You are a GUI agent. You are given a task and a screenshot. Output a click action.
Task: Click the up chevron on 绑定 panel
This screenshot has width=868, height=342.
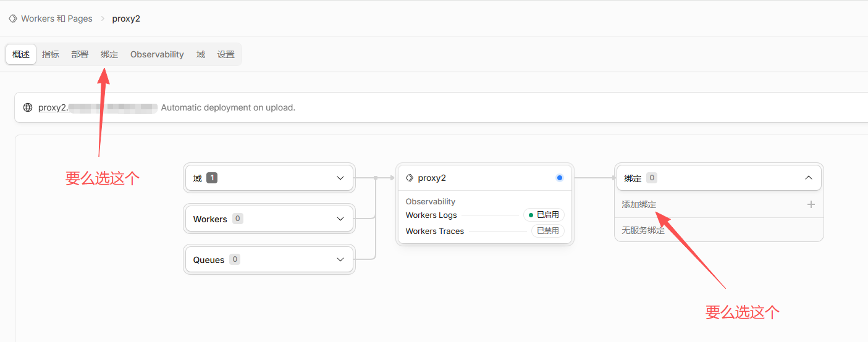point(809,178)
